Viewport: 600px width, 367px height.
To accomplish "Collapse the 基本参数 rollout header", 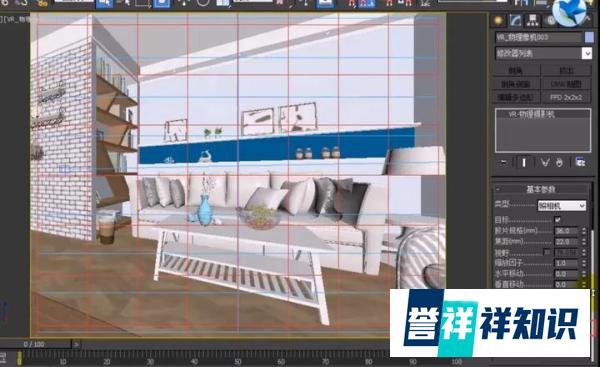I will 541,189.
